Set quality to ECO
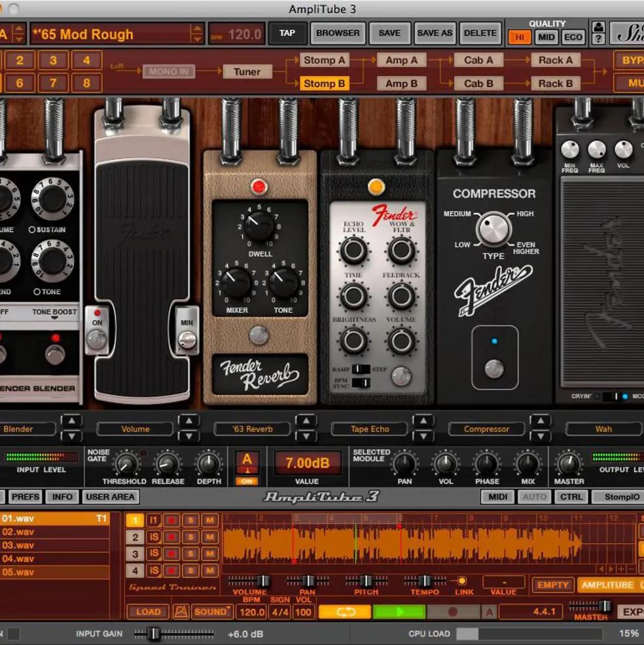644x645 pixels. pos(573,37)
